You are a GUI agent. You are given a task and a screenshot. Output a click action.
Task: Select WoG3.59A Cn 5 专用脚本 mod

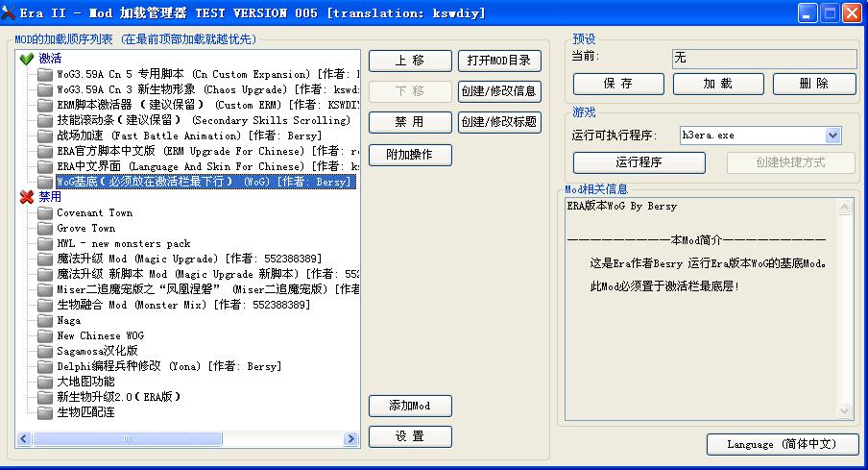pyautogui.click(x=207, y=74)
